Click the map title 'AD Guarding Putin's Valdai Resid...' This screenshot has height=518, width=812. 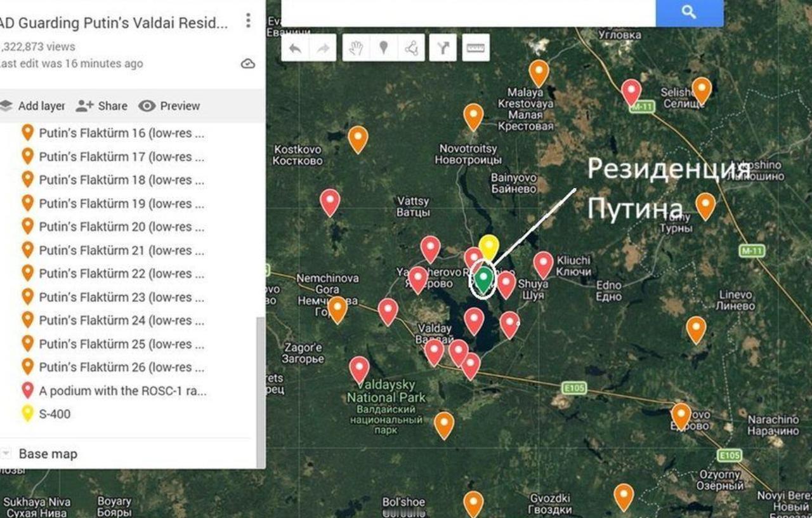114,23
